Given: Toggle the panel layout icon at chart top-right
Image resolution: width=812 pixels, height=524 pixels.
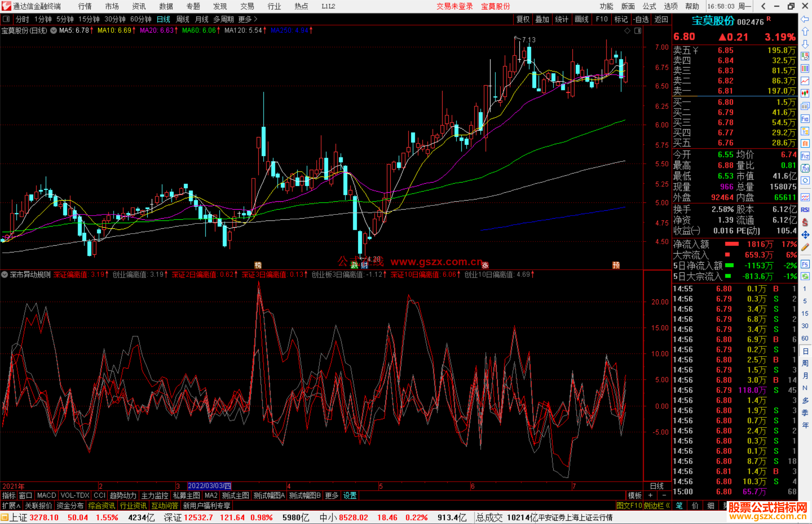Looking at the screenshot, I should pos(638,31).
